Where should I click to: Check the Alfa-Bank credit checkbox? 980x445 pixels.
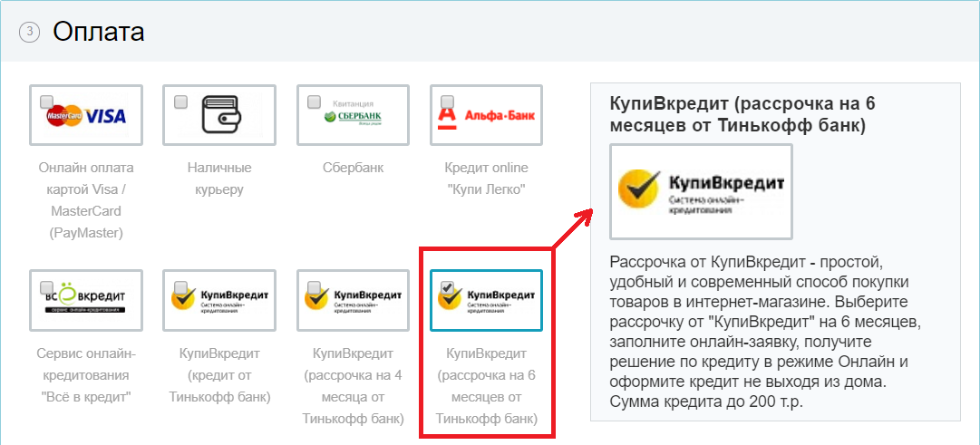tap(448, 102)
